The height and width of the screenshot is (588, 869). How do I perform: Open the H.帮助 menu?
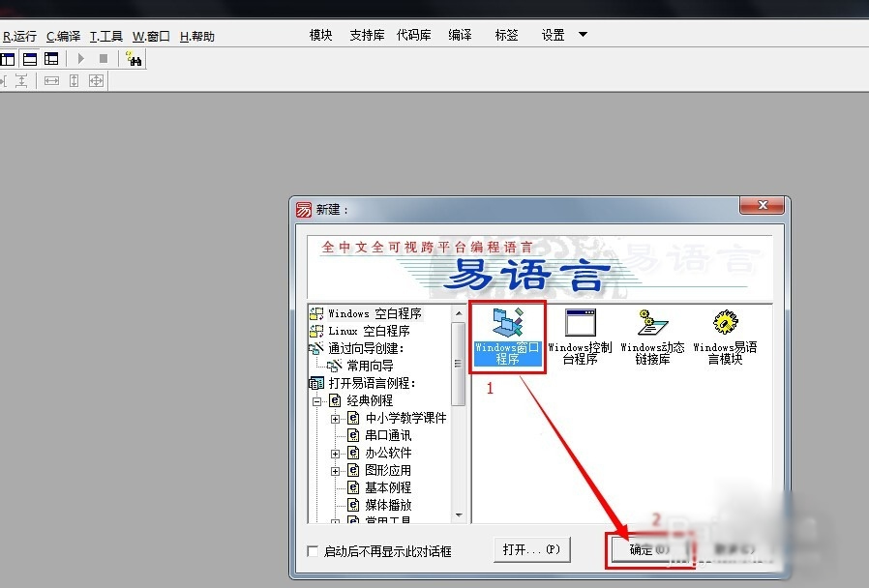tap(196, 37)
